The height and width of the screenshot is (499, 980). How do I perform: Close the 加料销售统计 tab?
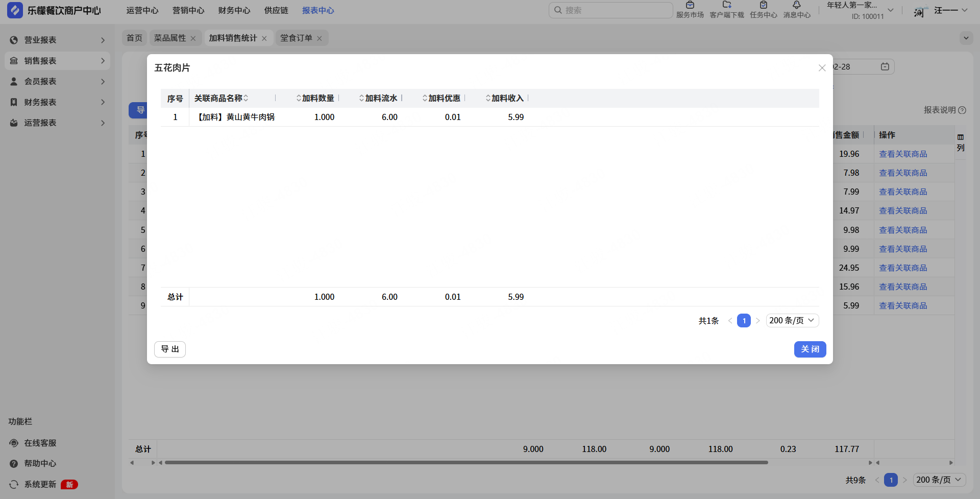pyautogui.click(x=264, y=38)
